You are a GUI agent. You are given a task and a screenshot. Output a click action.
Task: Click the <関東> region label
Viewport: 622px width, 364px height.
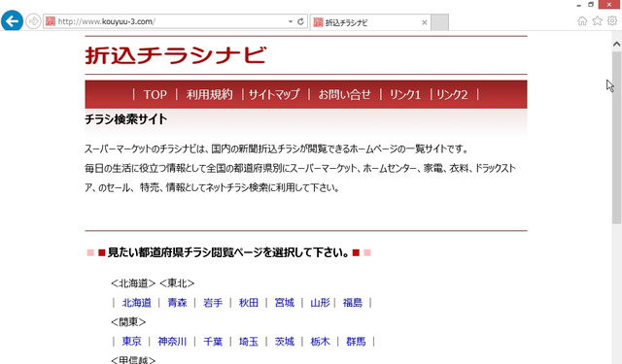[x=128, y=322]
